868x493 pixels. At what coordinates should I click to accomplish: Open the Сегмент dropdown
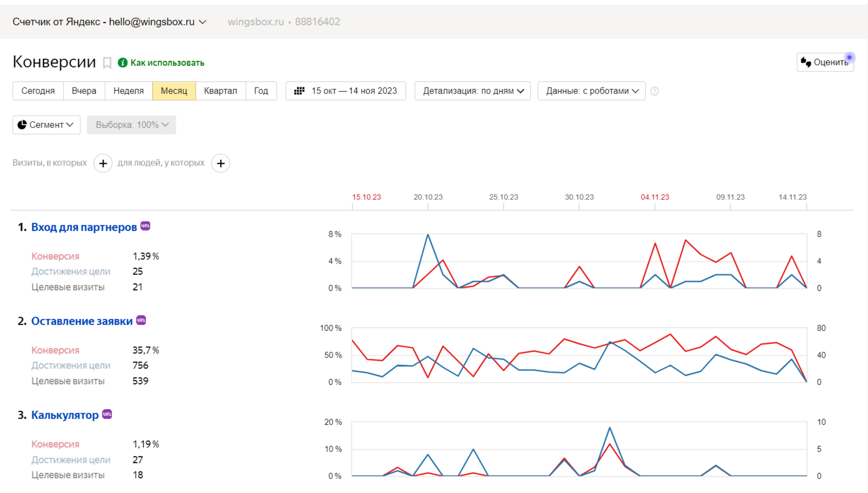46,125
